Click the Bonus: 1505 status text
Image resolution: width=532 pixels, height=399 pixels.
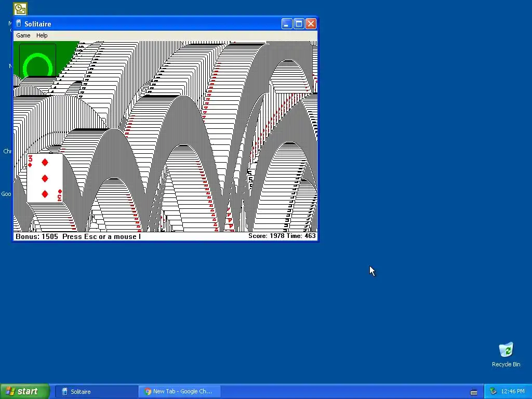pos(37,236)
